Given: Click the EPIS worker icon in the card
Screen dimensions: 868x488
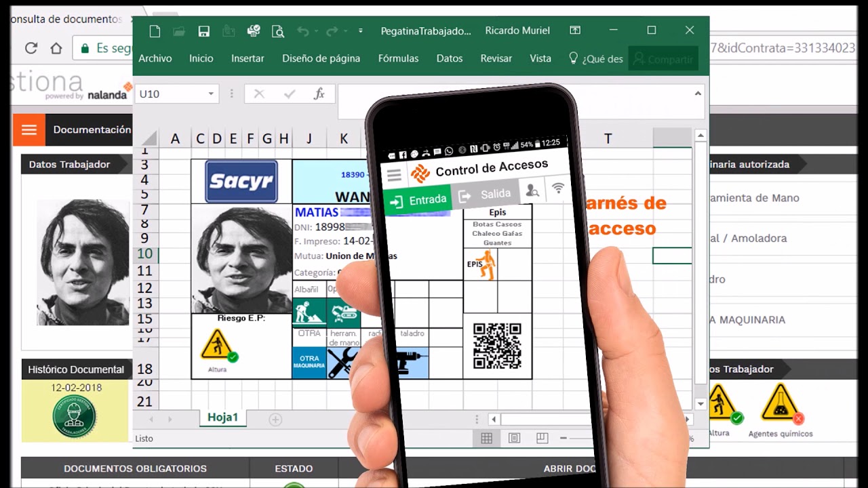Looking at the screenshot, I should point(486,264).
